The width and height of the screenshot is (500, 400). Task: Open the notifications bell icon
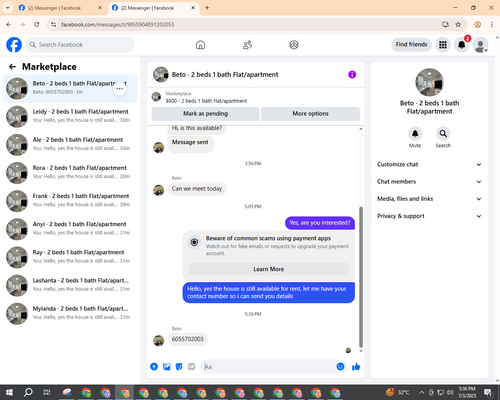click(462, 45)
